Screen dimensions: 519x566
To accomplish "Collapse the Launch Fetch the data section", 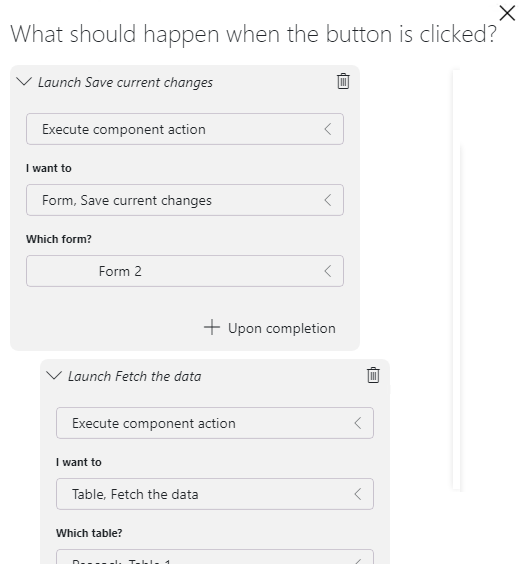I will click(54, 375).
